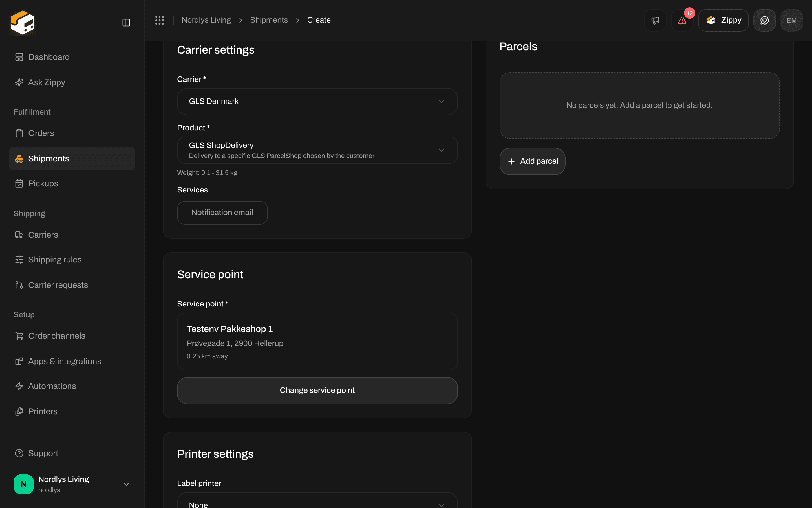Open Automations in the Setup section
This screenshot has height=508, width=812.
tap(72, 386)
